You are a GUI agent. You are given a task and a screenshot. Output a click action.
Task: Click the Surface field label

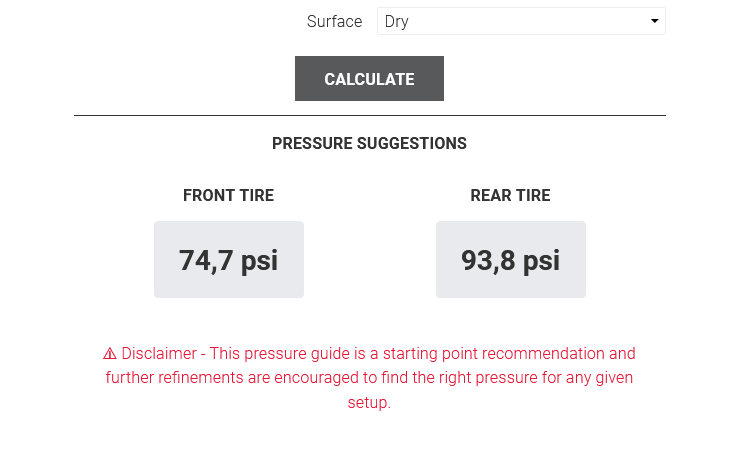pos(334,21)
